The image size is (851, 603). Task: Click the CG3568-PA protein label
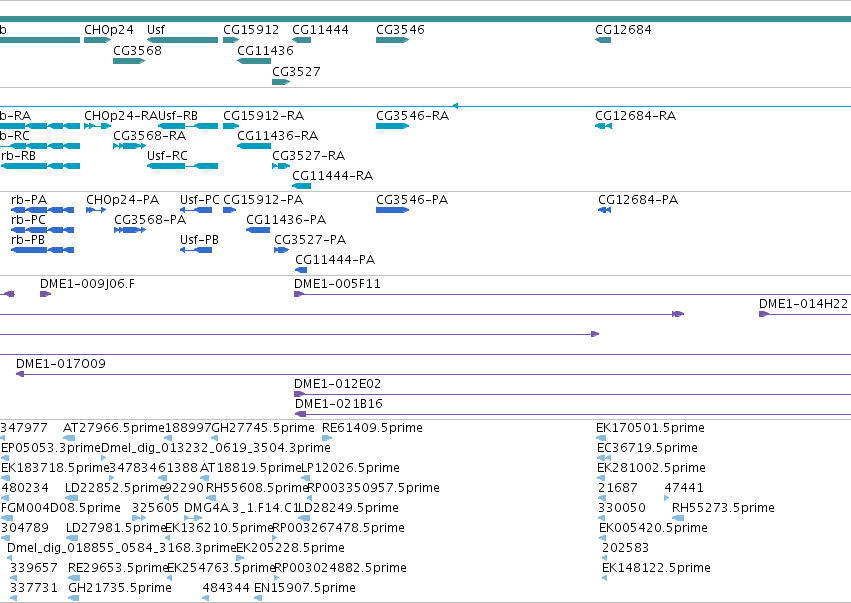pos(150,220)
